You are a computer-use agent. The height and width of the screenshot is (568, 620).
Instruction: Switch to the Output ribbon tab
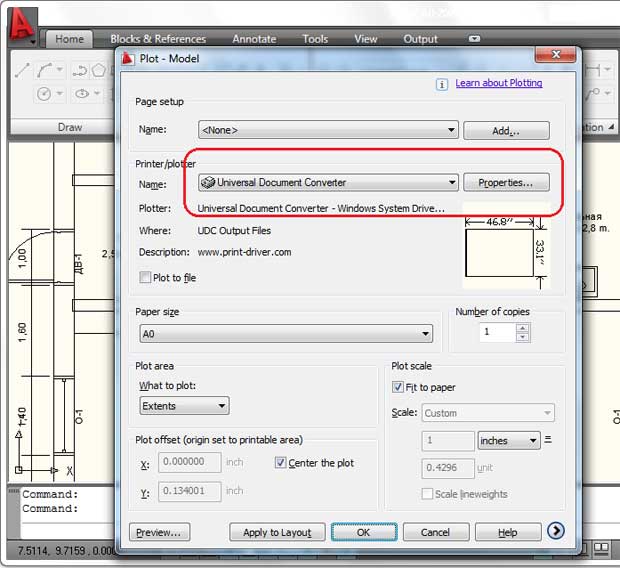[420, 39]
